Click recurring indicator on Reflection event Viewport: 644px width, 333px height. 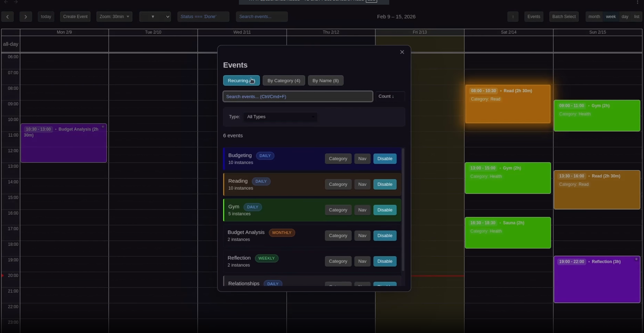tap(636, 259)
